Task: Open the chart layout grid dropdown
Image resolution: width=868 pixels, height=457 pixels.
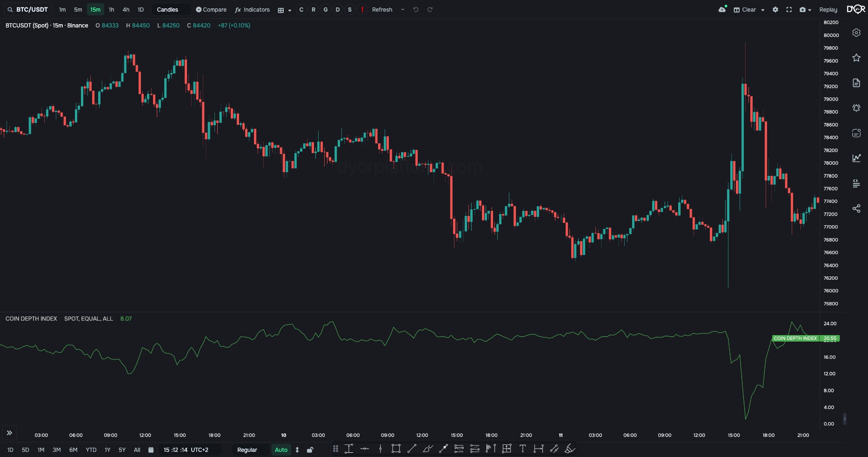Action: click(x=284, y=10)
